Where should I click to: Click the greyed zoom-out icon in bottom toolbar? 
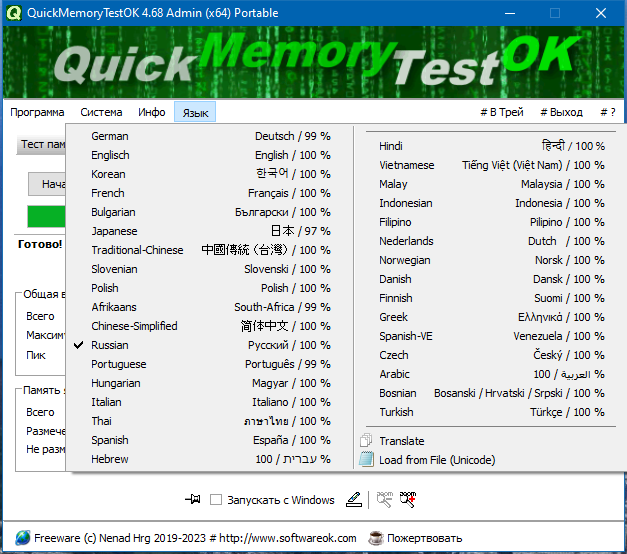[x=385, y=499]
